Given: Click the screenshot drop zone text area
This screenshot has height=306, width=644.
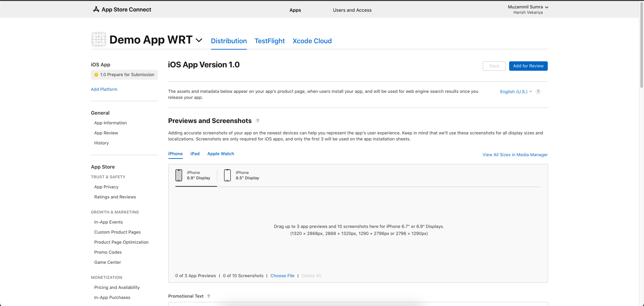Looking at the screenshot, I should coord(359,230).
